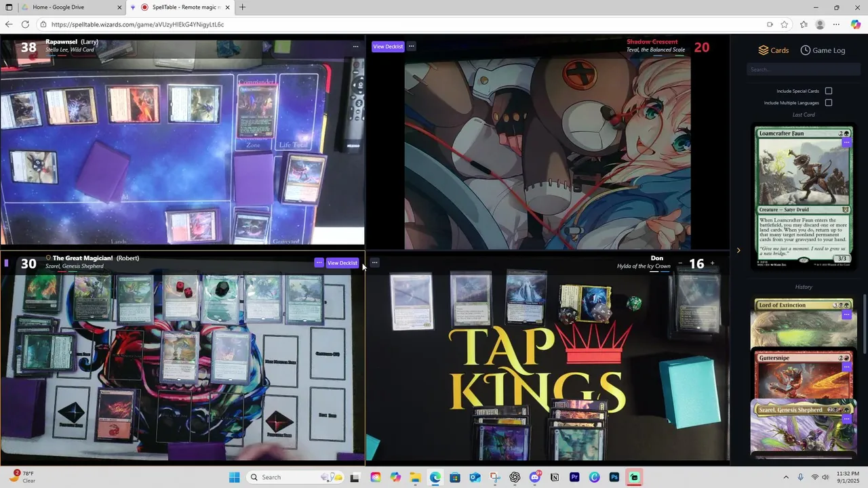Image resolution: width=868 pixels, height=488 pixels.
Task: Add this page to favorites star
Action: pyautogui.click(x=785, y=24)
